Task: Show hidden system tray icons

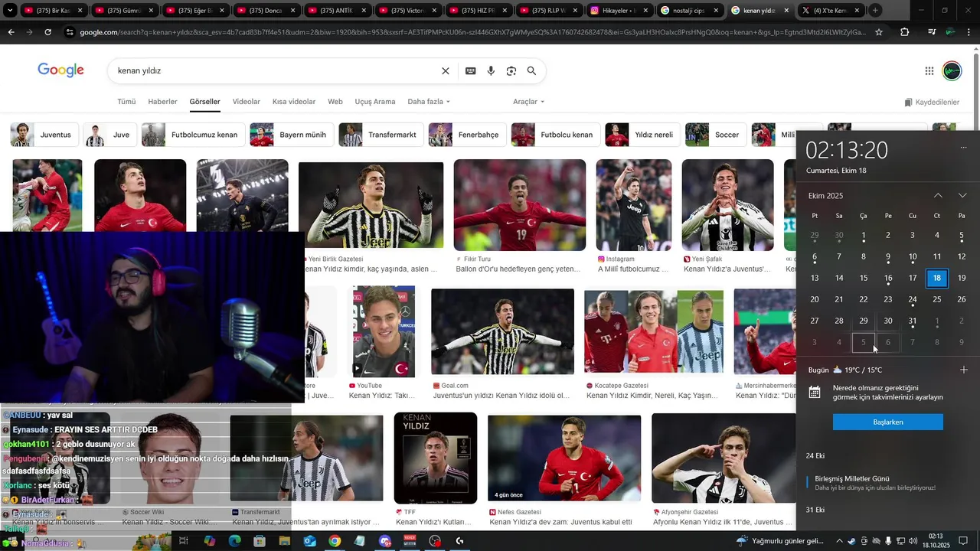Action: pos(839,541)
